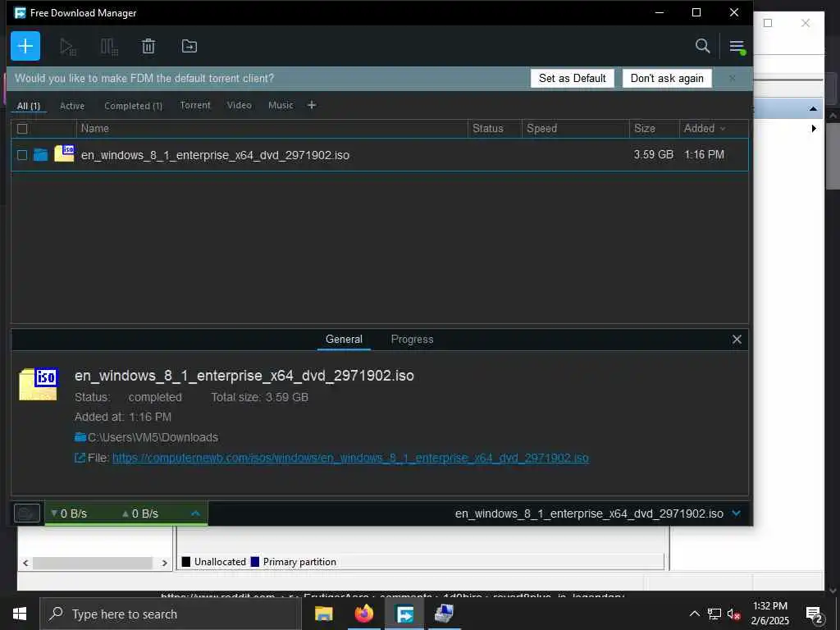Switch to the All (1) filter tab
840x630 pixels.
tap(29, 106)
